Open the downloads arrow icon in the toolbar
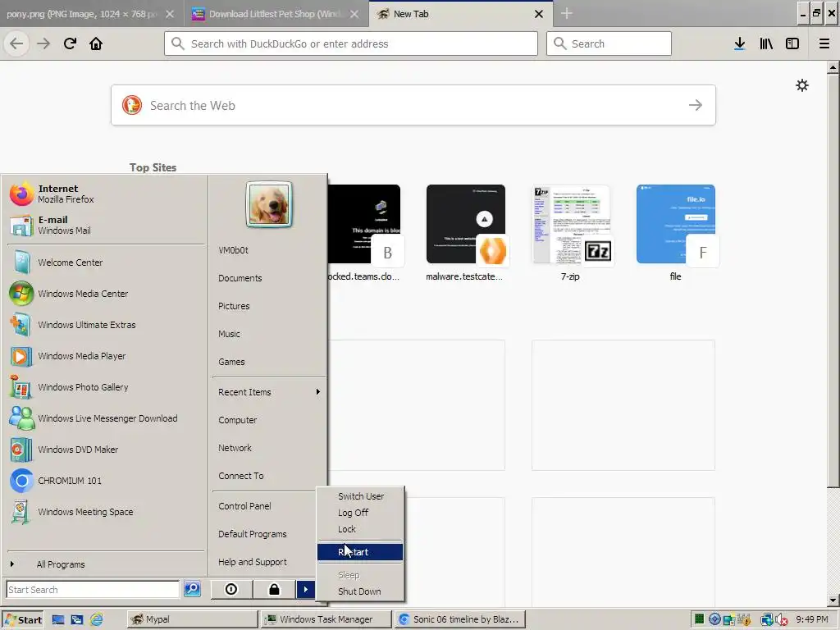 pos(739,43)
